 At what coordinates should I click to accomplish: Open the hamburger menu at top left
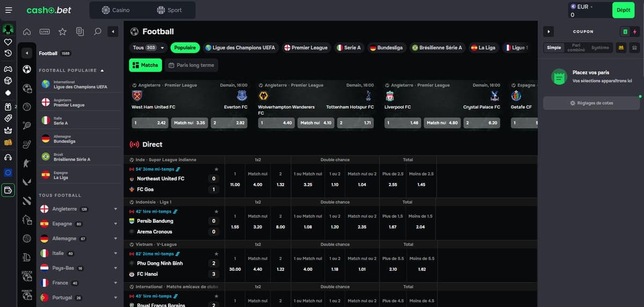click(x=8, y=10)
